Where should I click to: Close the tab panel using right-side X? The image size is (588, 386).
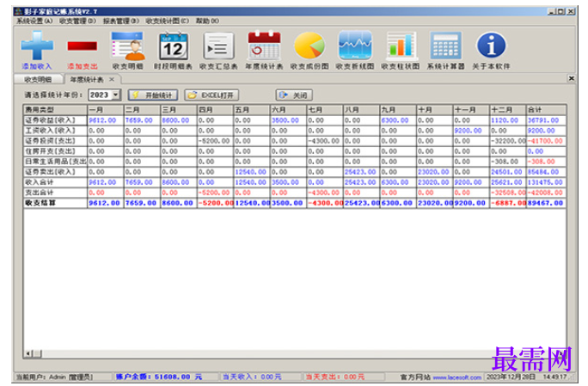[571, 78]
